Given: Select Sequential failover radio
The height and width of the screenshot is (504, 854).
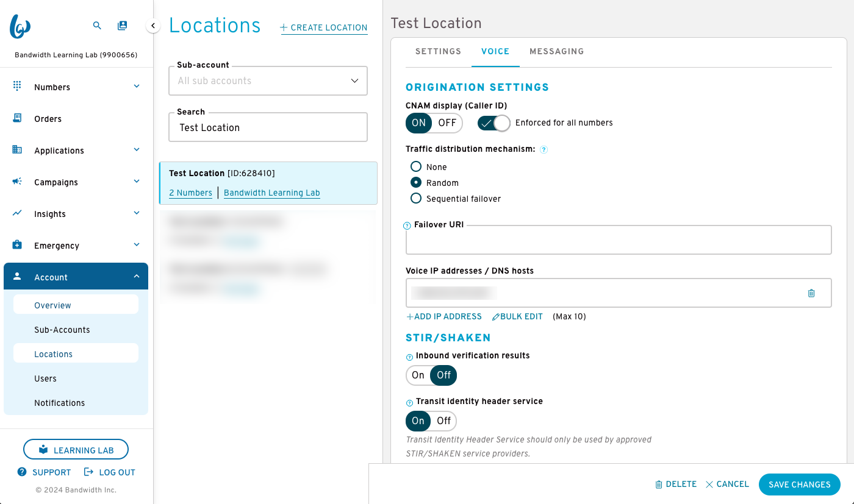Looking at the screenshot, I should (416, 198).
